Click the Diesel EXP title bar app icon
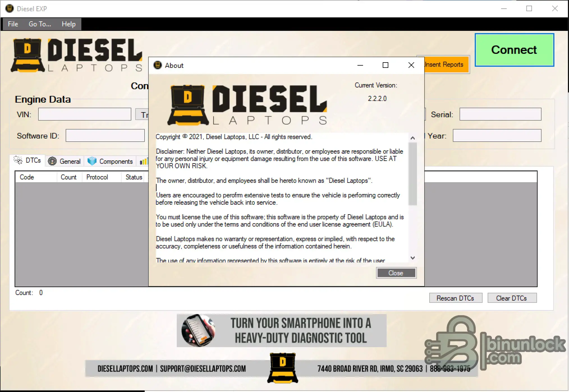This screenshot has width=569, height=392. [x=9, y=8]
